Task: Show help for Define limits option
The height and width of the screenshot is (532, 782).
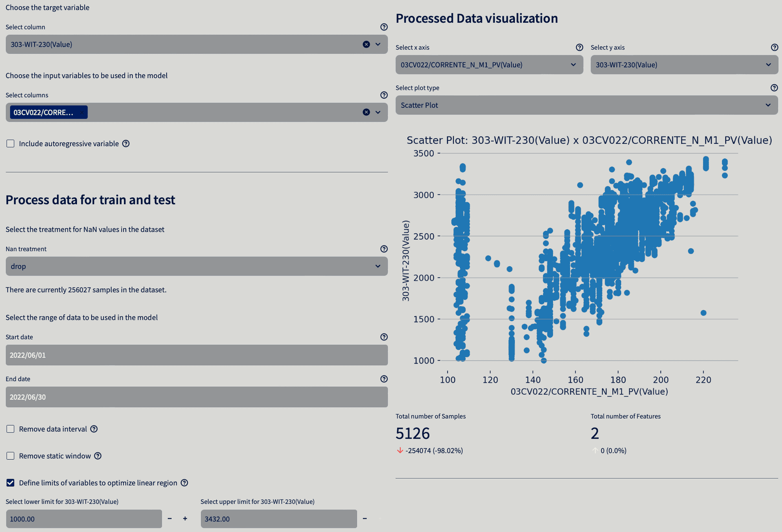Action: 185,483
